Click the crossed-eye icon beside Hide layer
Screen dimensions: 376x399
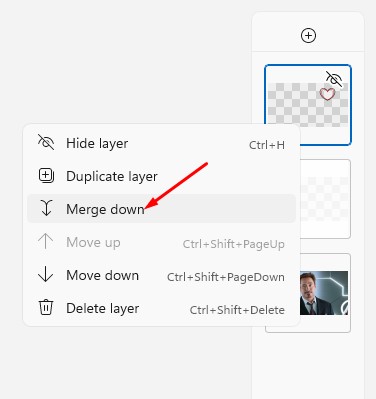click(x=46, y=143)
